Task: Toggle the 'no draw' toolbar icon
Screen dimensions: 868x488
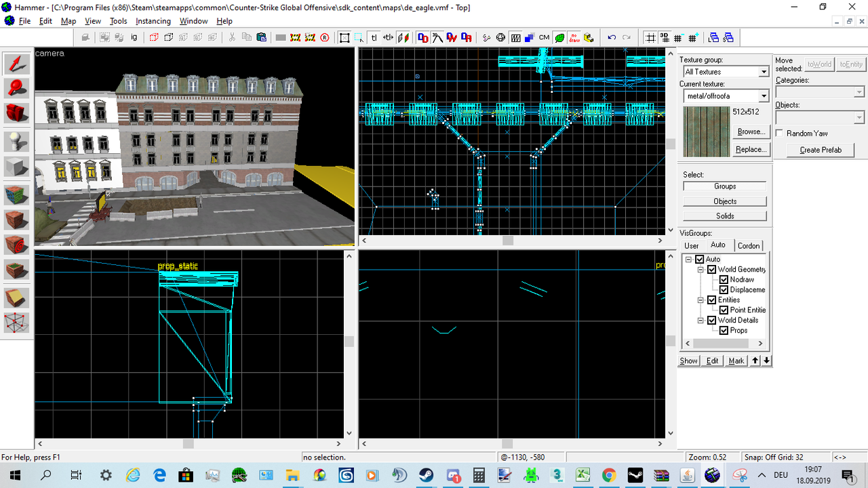Action: (574, 38)
